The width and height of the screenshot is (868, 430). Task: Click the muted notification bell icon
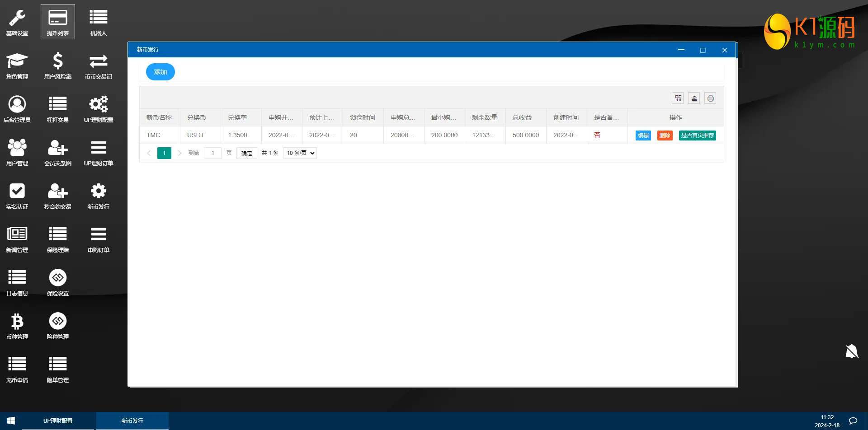[852, 351]
